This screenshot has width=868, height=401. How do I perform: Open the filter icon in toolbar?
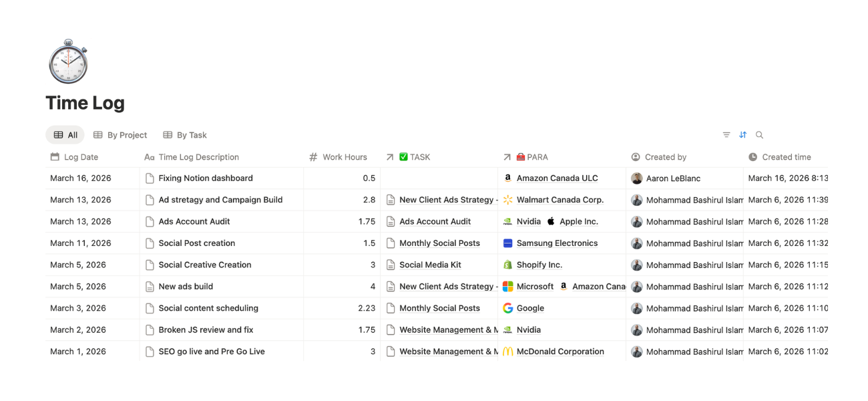pyautogui.click(x=726, y=135)
